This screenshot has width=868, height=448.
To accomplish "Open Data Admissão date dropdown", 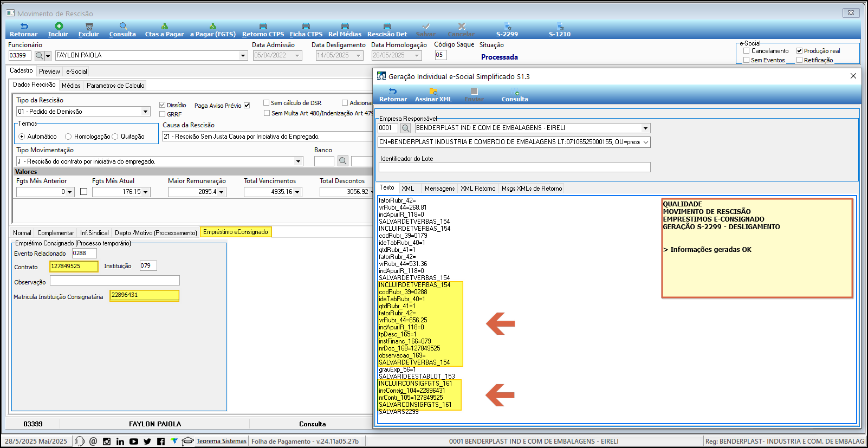I will point(297,55).
